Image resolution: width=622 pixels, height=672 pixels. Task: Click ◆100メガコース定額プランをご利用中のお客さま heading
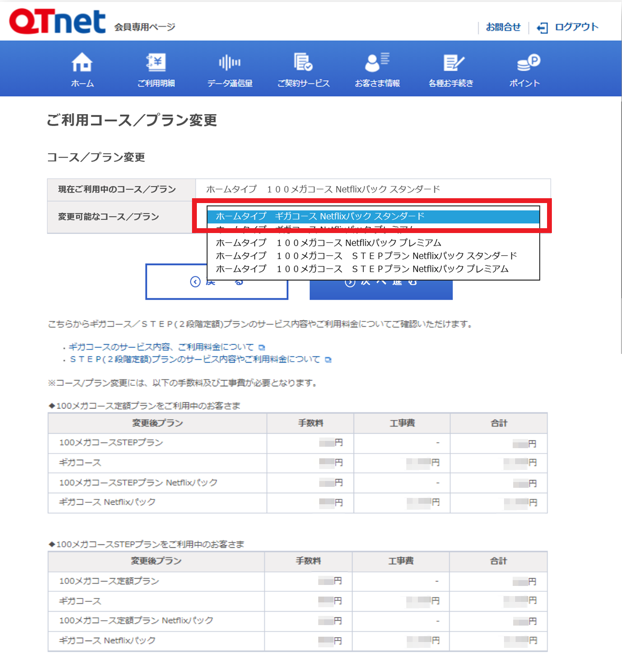pos(144,406)
